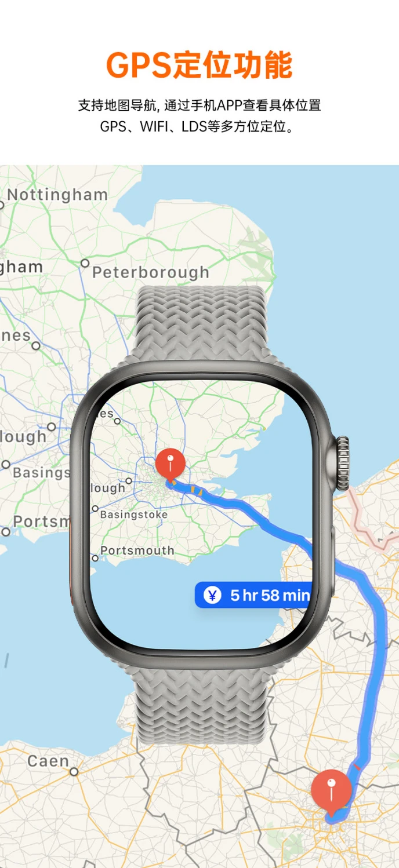Select the Basingstoke label on watch screen
Image resolution: width=399 pixels, height=868 pixels.
click(x=134, y=515)
